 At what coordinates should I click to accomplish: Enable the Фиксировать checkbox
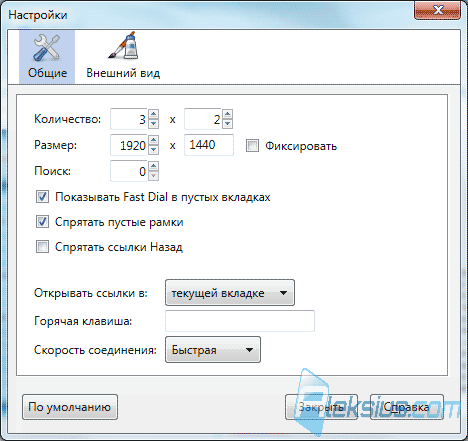pyautogui.click(x=252, y=146)
